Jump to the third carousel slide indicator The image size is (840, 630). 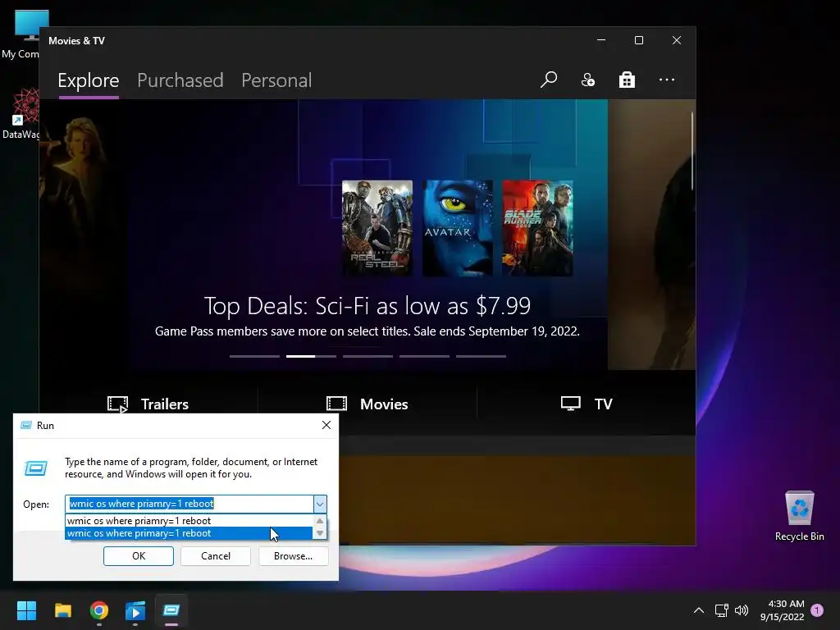click(367, 356)
